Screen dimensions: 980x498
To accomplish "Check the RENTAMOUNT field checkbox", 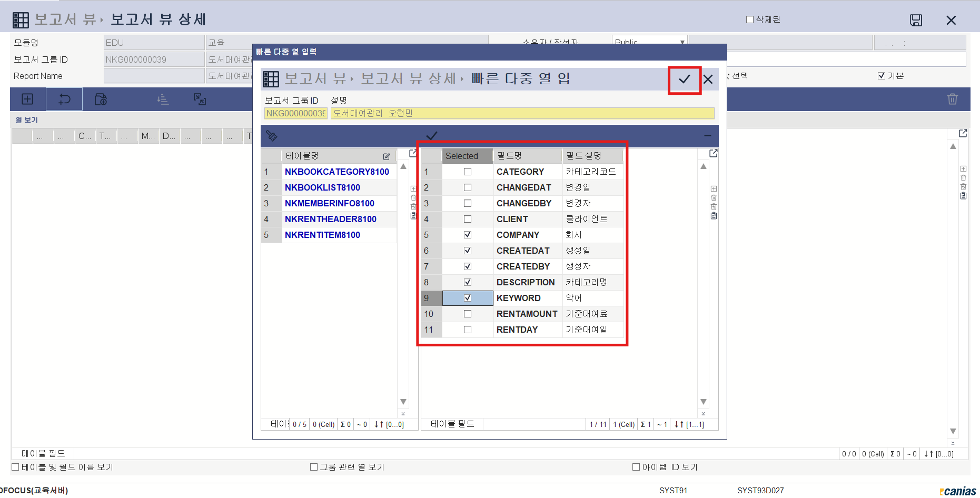I will coord(468,314).
